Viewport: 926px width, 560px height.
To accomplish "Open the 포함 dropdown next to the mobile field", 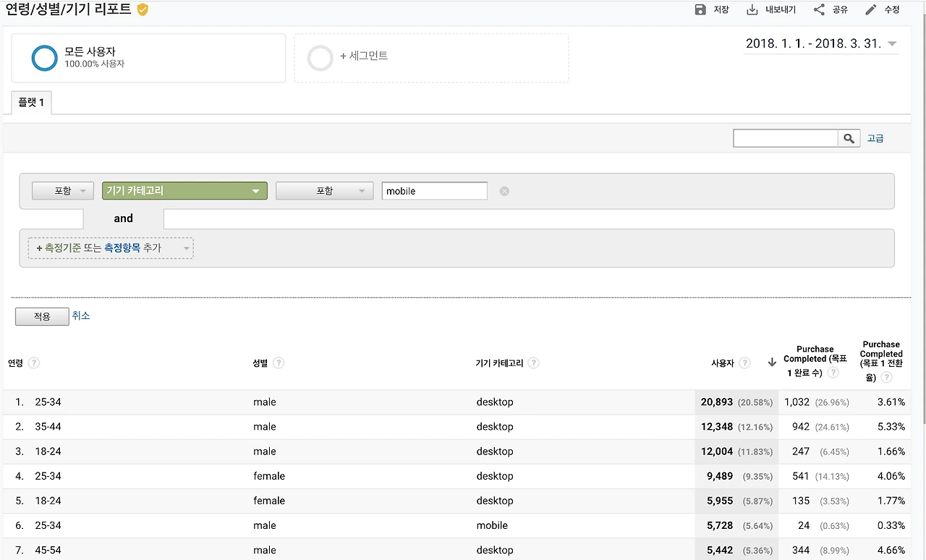I will (x=325, y=191).
